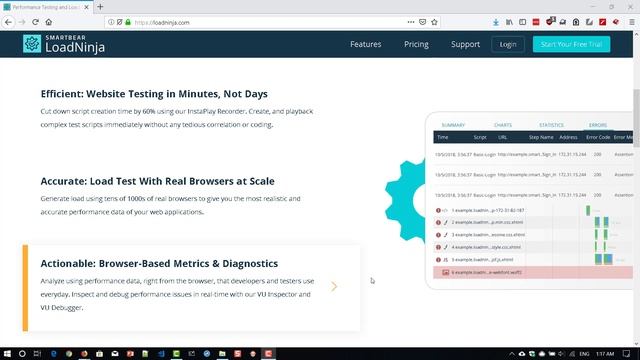Toggle the browser sidebar
This screenshot has width=640, height=360.
[522, 22]
